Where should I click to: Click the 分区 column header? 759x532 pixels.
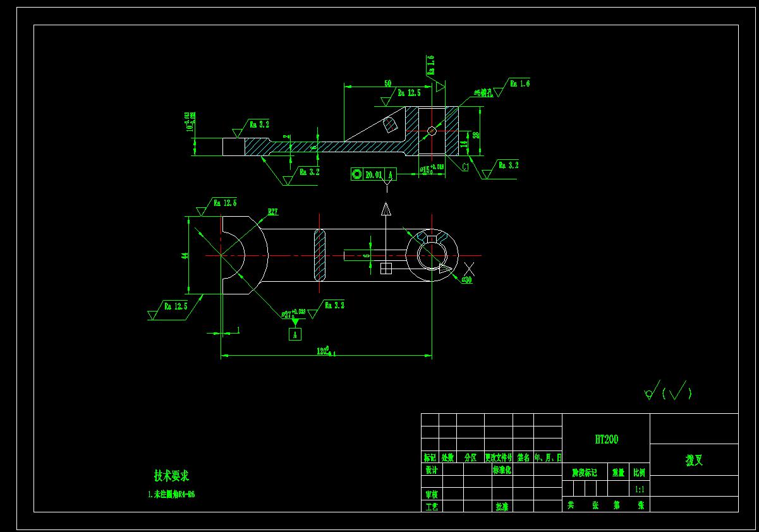pos(470,457)
